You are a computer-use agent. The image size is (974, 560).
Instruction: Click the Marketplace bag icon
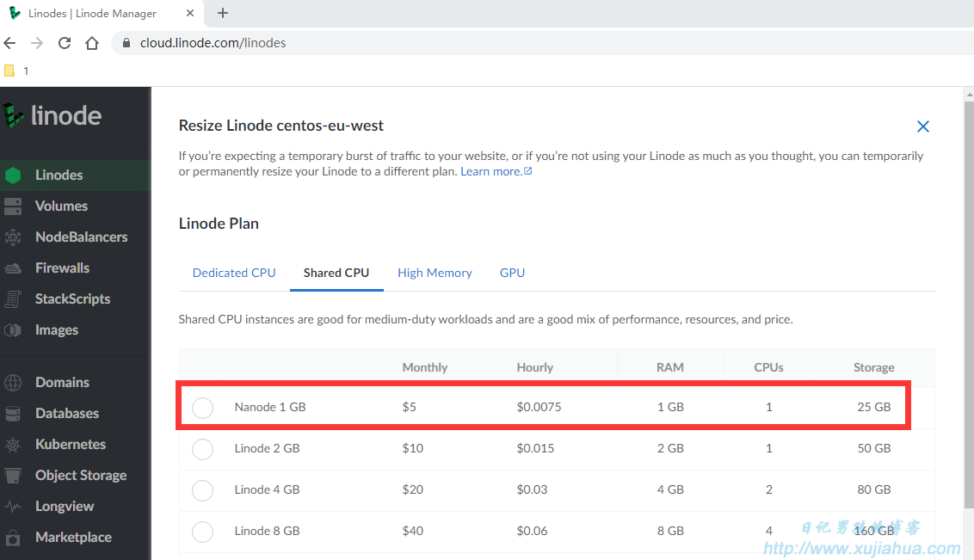12,538
